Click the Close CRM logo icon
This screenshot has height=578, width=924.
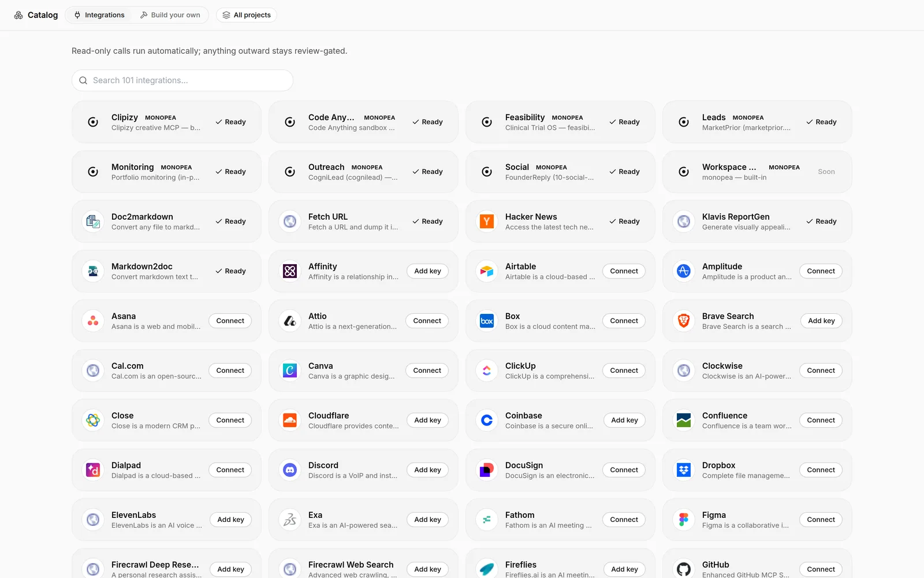pyautogui.click(x=93, y=420)
